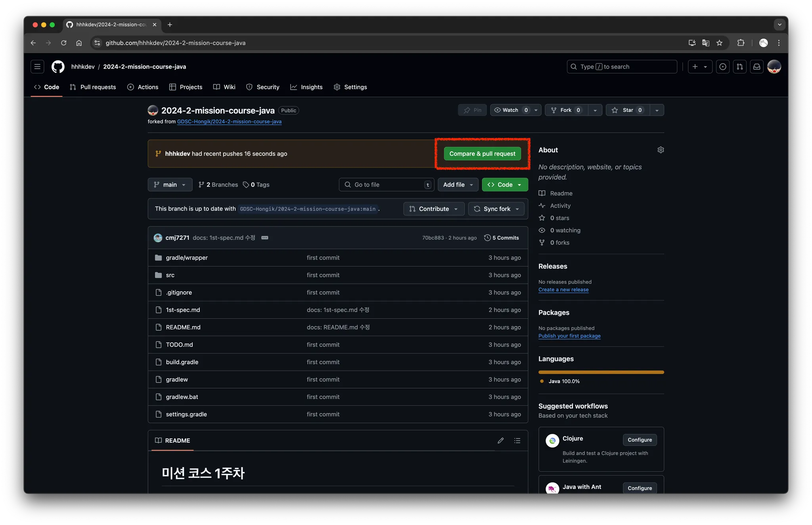Expand the Sync fork dropdown
The image size is (812, 525).
coord(496,209)
